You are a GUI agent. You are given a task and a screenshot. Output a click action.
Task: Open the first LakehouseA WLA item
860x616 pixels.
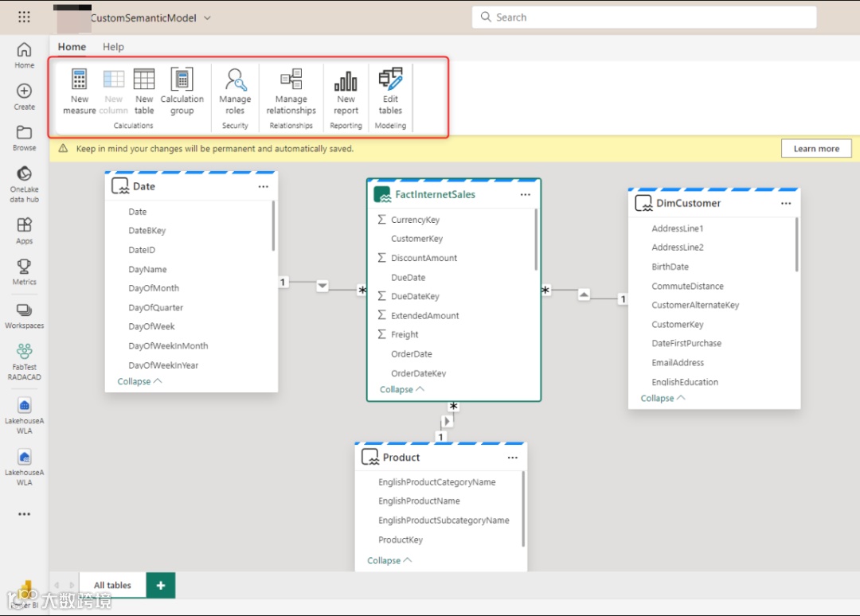pyautogui.click(x=24, y=416)
